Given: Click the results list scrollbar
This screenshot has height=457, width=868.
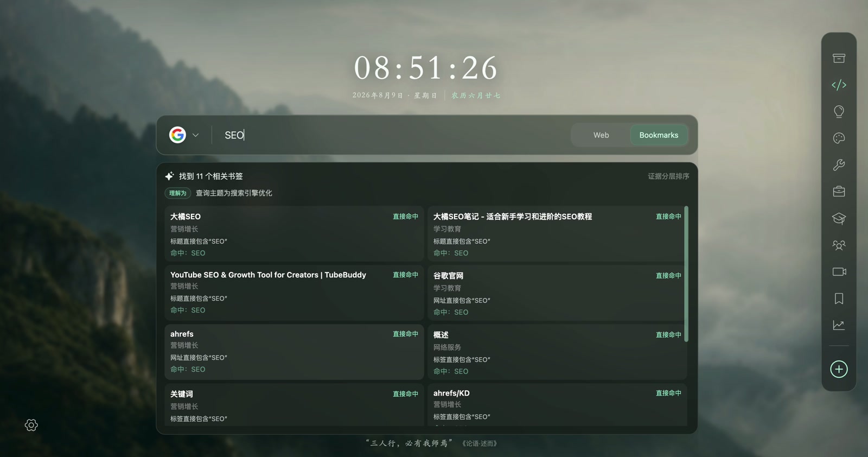Looking at the screenshot, I should [686, 274].
